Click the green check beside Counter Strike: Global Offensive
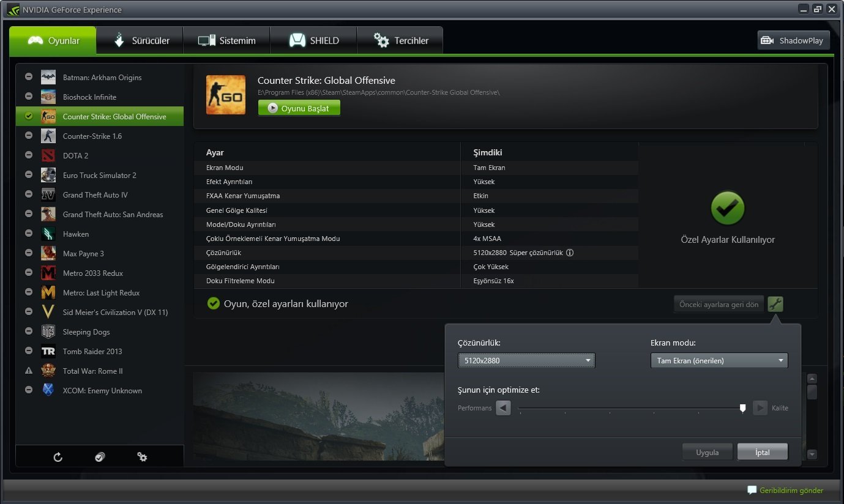844x504 pixels. [28, 116]
